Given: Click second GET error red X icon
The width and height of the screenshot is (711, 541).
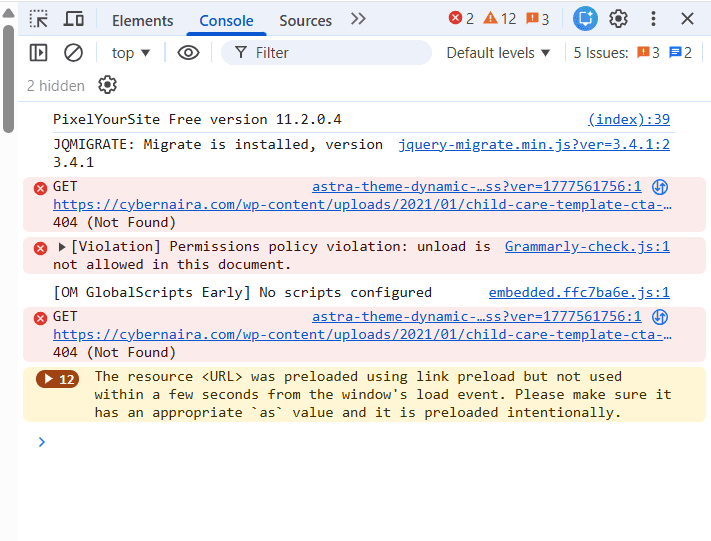Looking at the screenshot, I should (x=40, y=318).
